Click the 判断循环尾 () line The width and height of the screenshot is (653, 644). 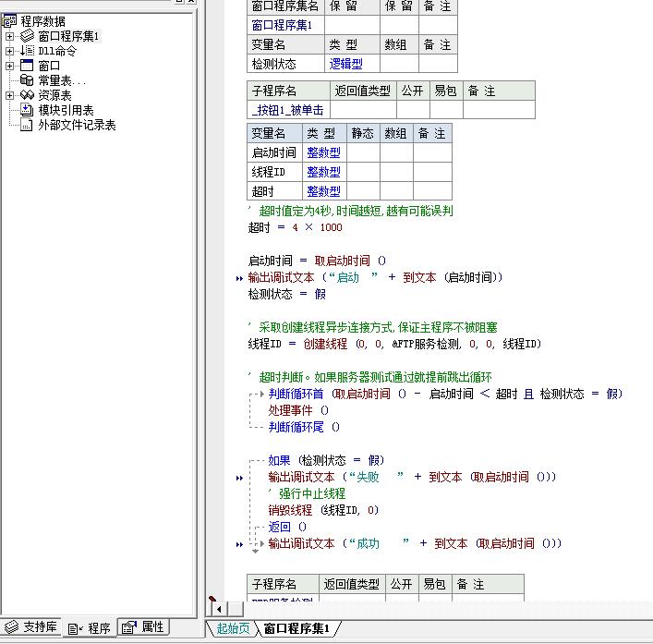pyautogui.click(x=304, y=427)
